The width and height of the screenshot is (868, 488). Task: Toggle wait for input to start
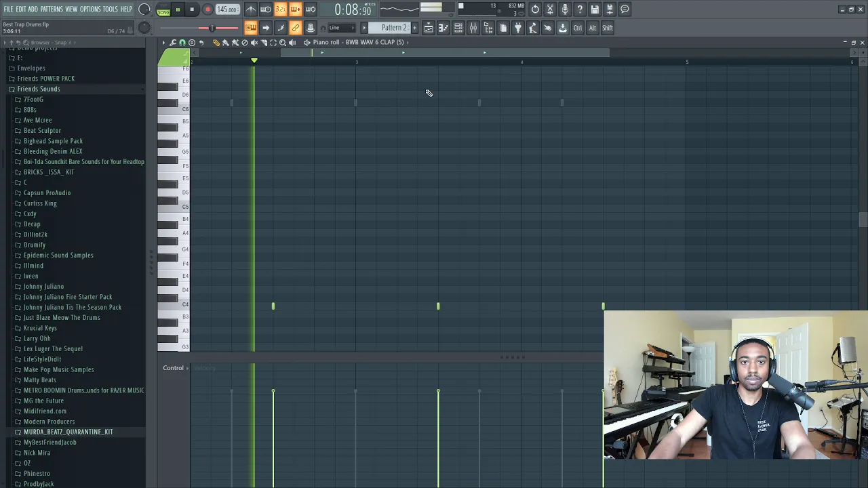click(266, 9)
